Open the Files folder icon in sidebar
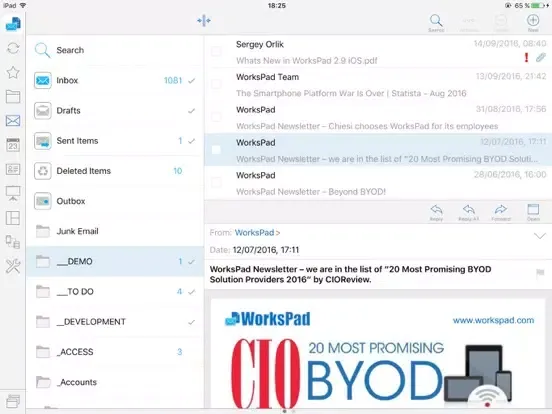The image size is (552, 414). pyautogui.click(x=13, y=96)
